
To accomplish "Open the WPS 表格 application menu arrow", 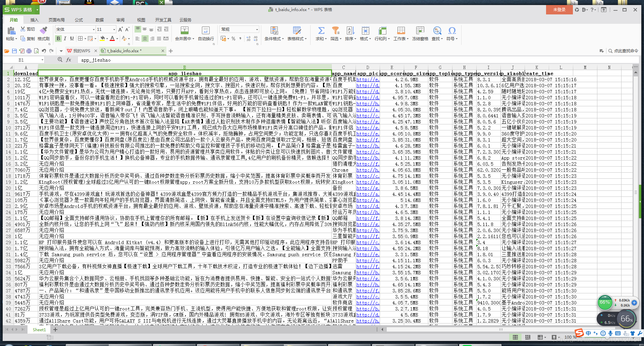I will click(x=37, y=10).
